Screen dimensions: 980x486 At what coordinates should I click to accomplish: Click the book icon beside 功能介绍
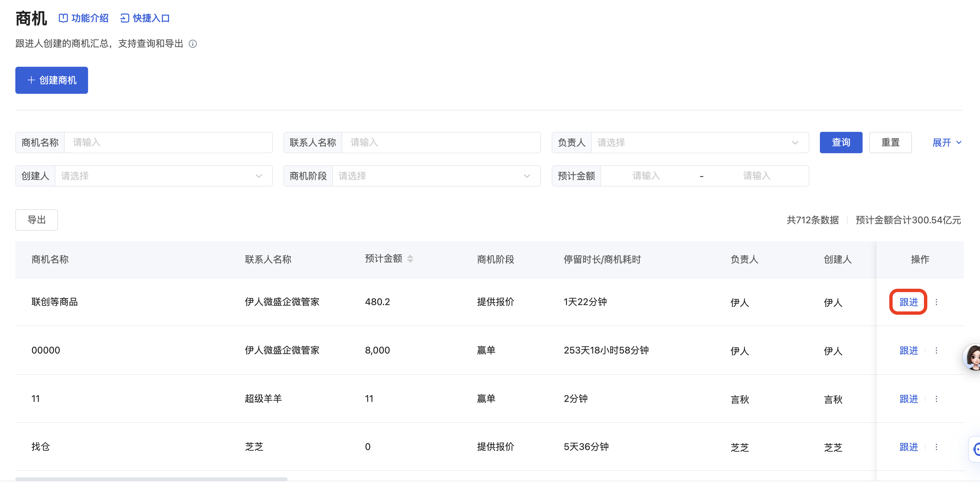click(63, 18)
